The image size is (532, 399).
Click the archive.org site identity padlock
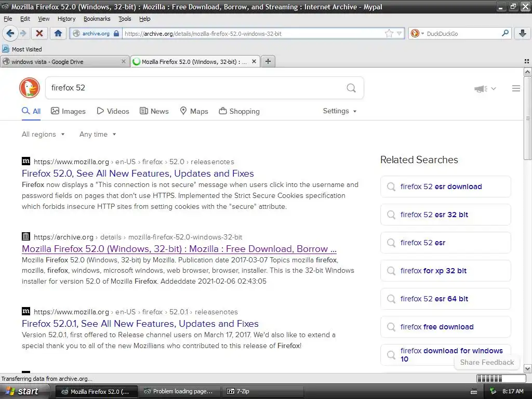116,33
